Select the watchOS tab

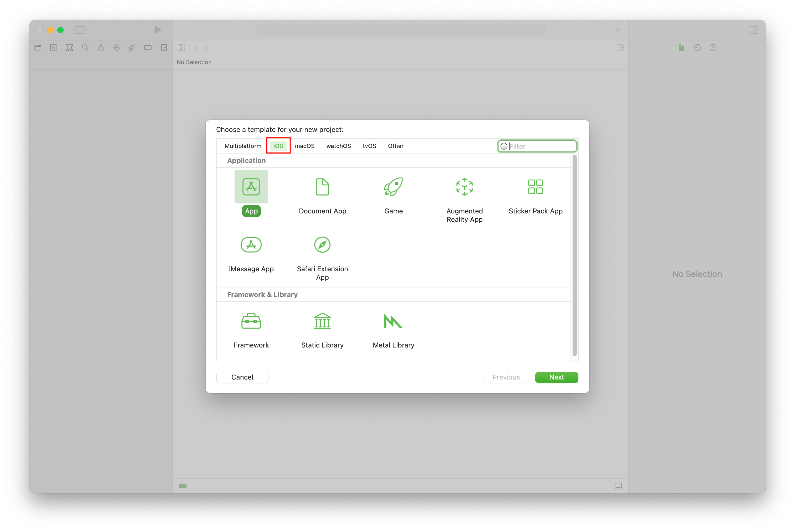(x=338, y=145)
